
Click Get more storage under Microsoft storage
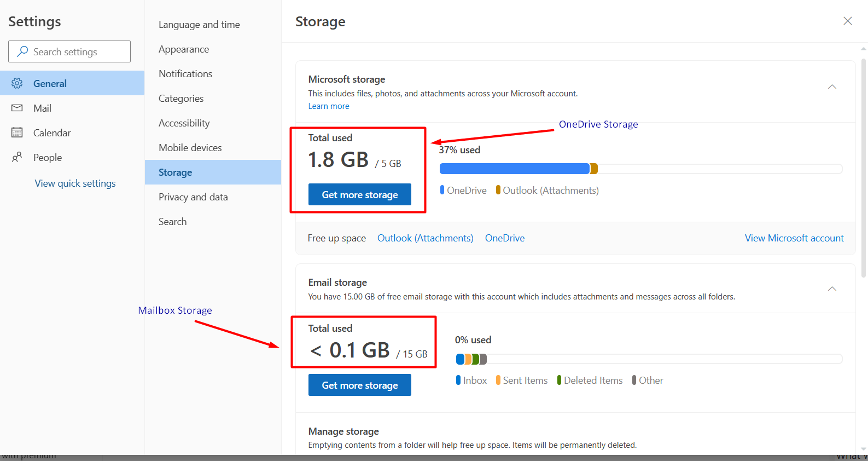pos(359,194)
